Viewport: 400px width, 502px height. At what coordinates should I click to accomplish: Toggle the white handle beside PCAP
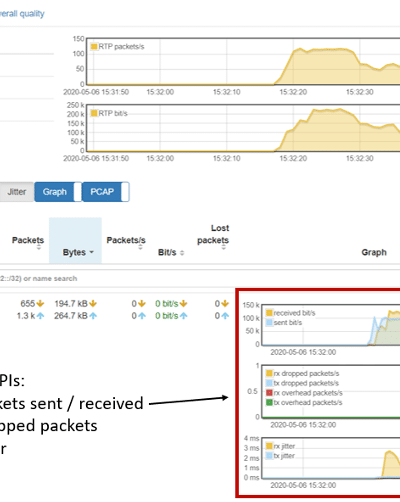125,192
